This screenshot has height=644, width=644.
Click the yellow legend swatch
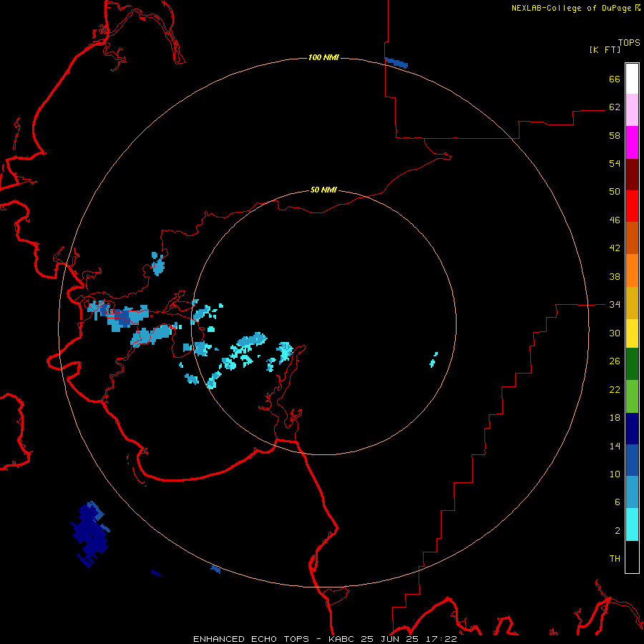(632, 333)
